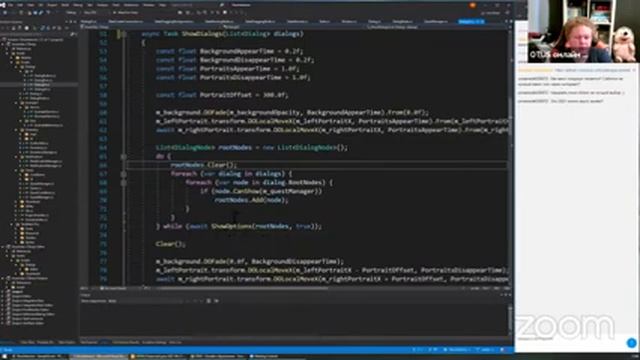Switch to the Find Symbol Results bottom tab
The height and width of the screenshot is (360, 640).
(126, 342)
